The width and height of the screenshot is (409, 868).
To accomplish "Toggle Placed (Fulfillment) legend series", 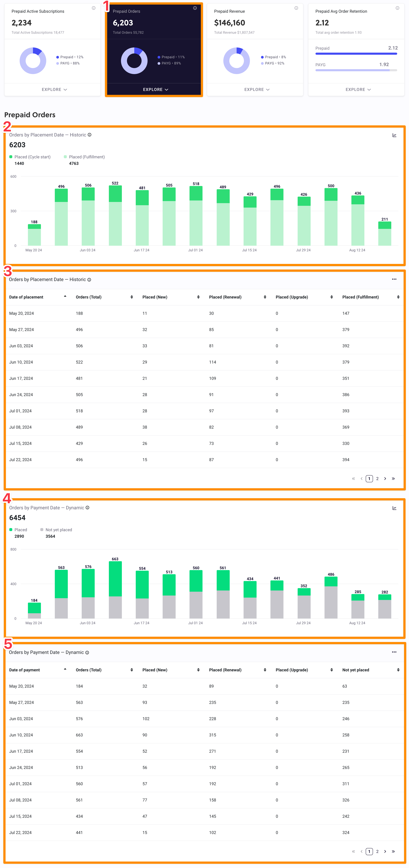I will (x=84, y=157).
